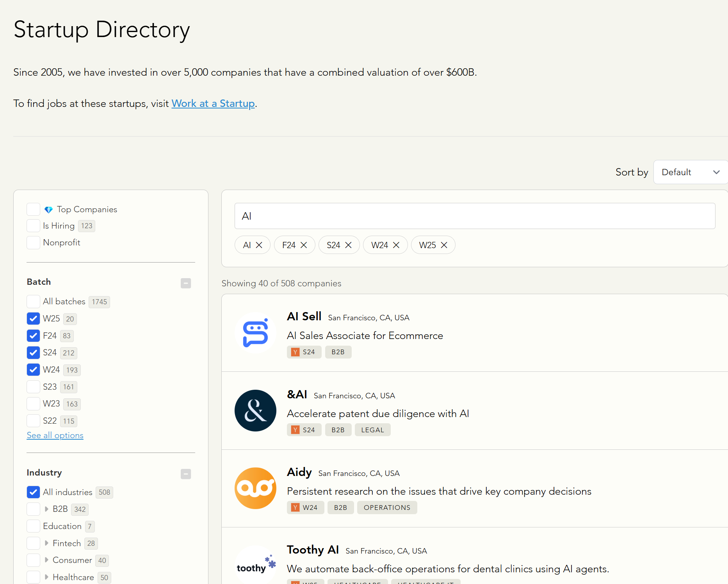Image resolution: width=728 pixels, height=584 pixels.
Task: Check the Healthcare industry checkbox
Action: pos(33,577)
